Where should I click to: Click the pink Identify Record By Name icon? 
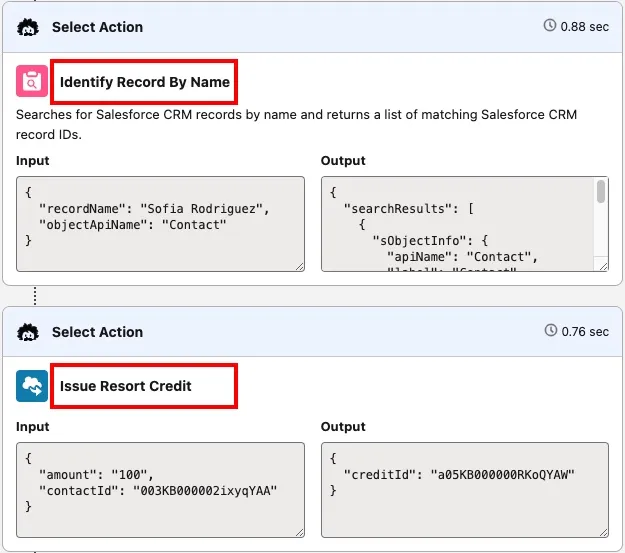tap(32, 82)
